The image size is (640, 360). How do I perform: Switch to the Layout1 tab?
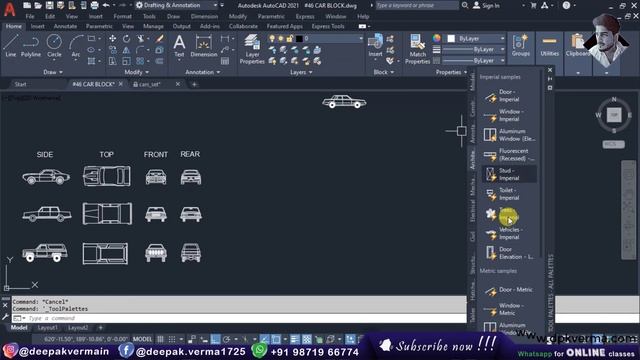tap(47, 328)
